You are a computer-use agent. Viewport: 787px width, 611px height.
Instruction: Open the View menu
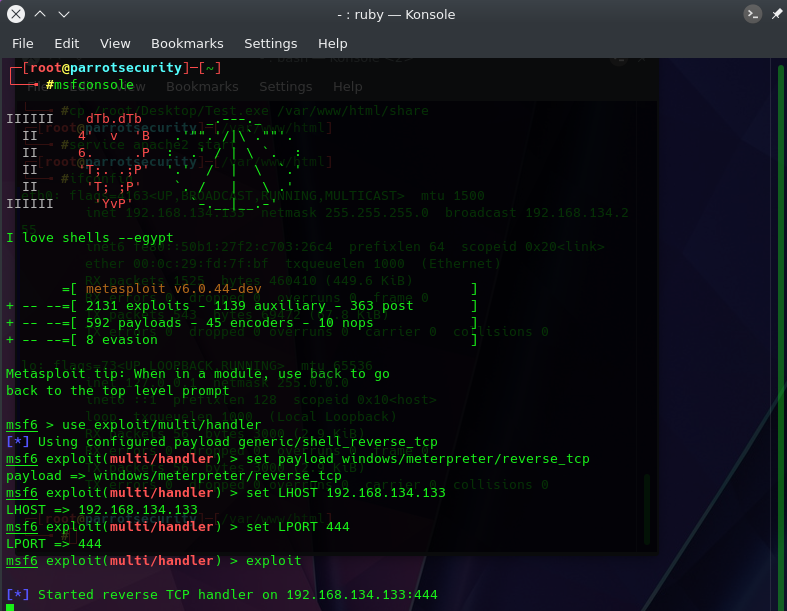point(115,44)
